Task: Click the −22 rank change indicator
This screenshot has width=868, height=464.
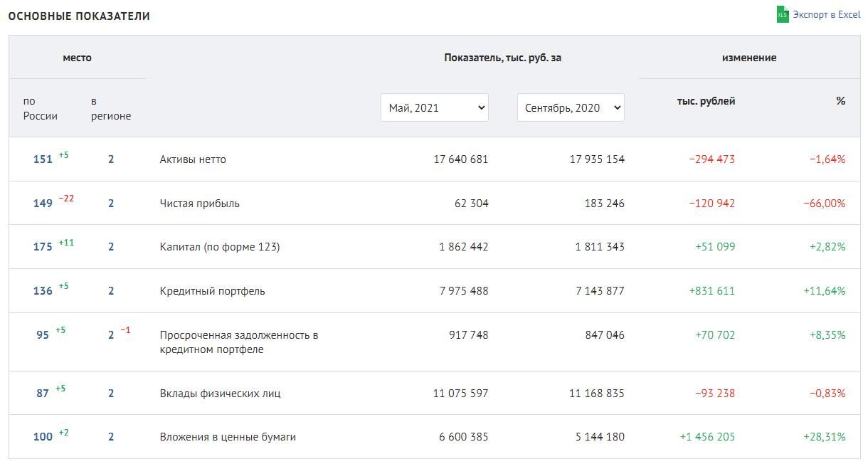Action: [x=66, y=199]
